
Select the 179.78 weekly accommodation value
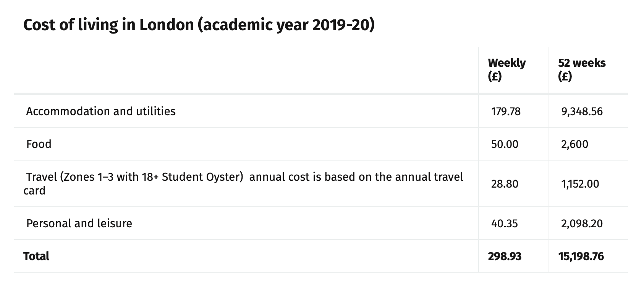[506, 111]
